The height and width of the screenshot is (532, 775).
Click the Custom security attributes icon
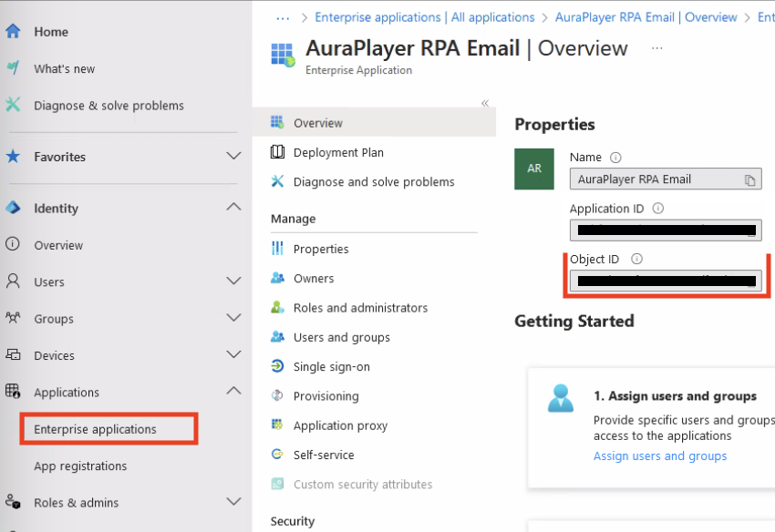tap(277, 483)
